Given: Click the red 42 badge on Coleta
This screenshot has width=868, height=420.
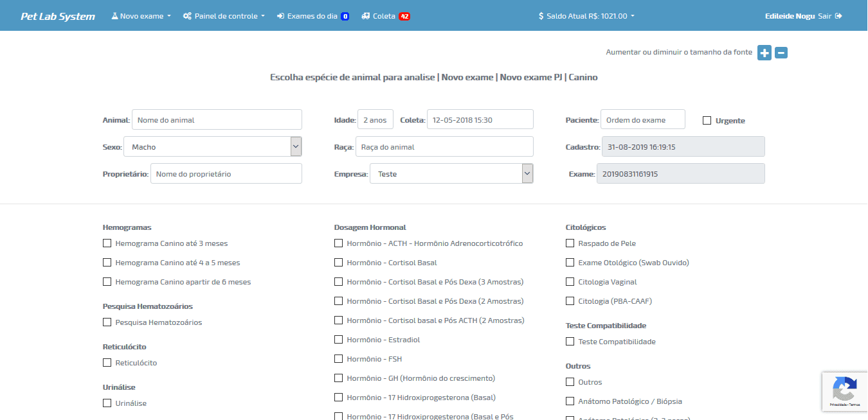Looking at the screenshot, I should (x=404, y=17).
